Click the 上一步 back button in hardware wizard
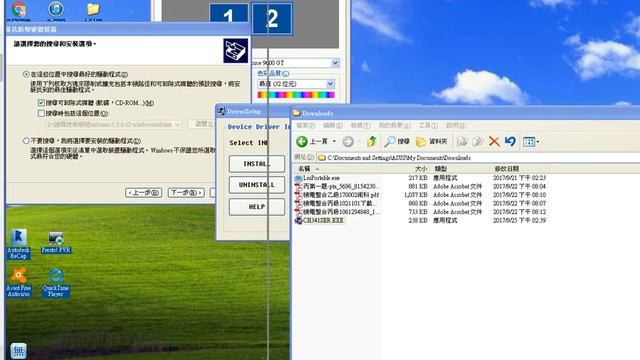The height and width of the screenshot is (360, 640). pos(143,193)
